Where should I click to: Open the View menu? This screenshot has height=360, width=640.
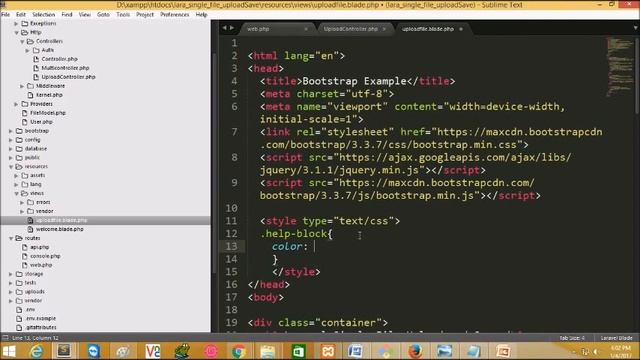click(x=84, y=14)
